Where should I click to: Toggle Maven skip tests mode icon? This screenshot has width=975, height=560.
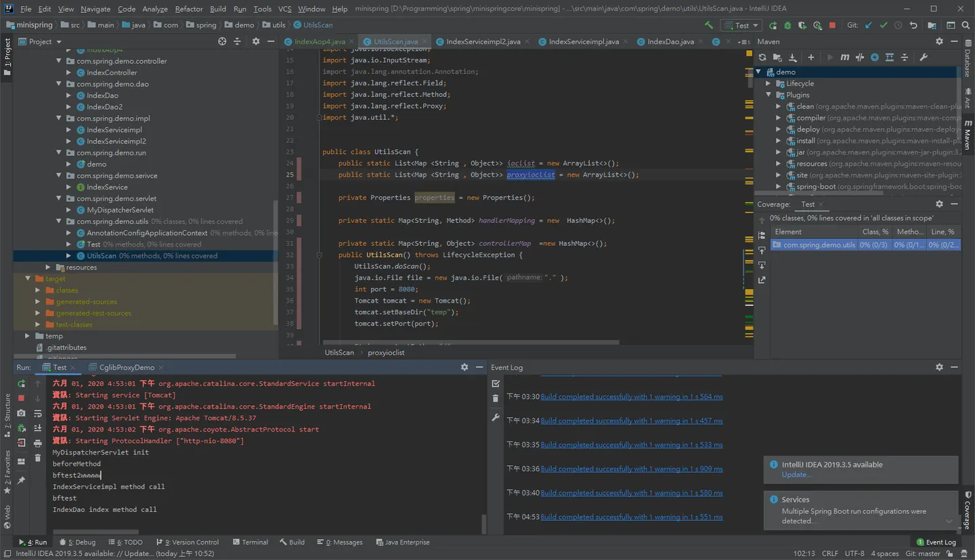[874, 58]
